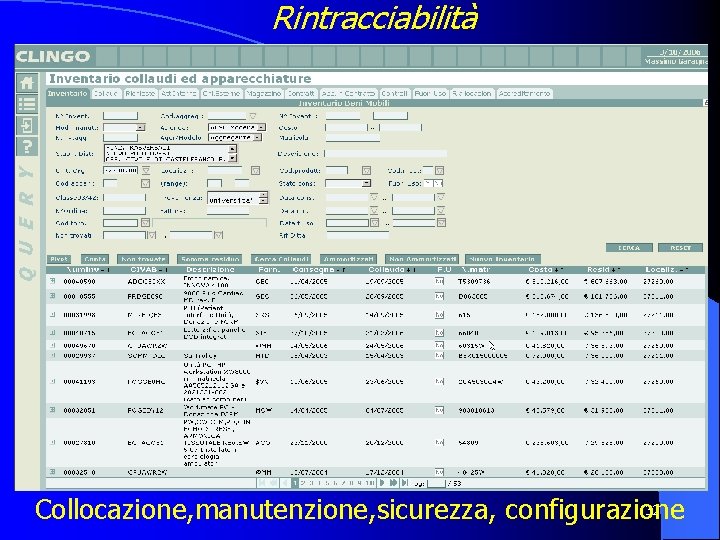Open the lookup icon beside Cod.prodott field
Screen dimensions: 720x540
pos(366,171)
